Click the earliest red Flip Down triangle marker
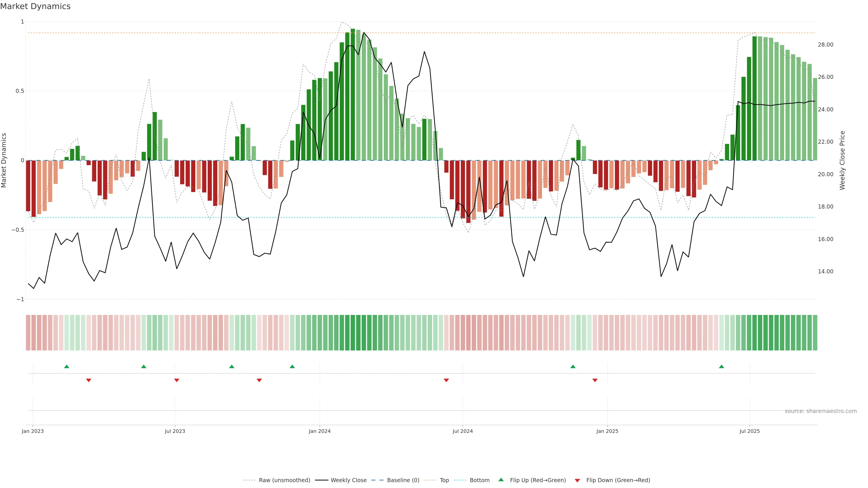 coord(89,380)
